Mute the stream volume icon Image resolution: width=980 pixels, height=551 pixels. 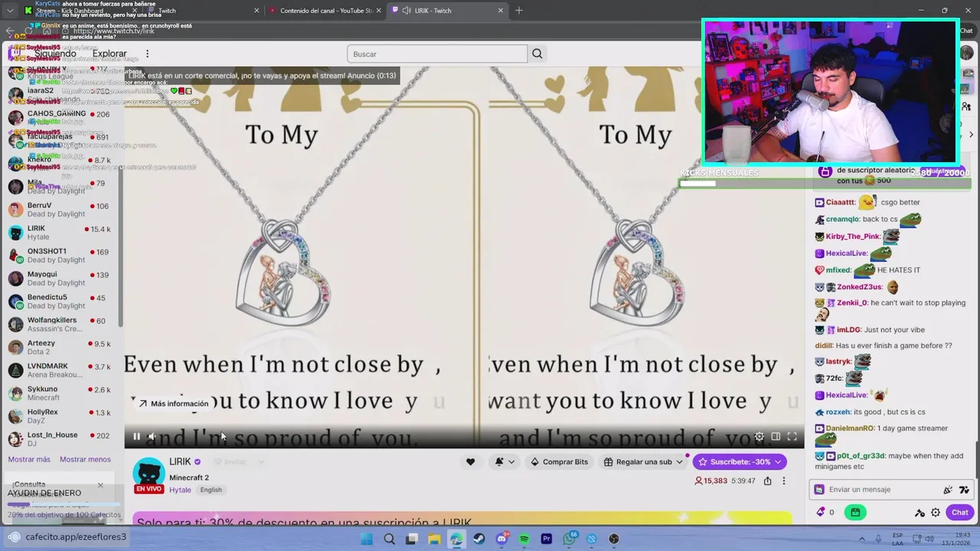(x=152, y=437)
